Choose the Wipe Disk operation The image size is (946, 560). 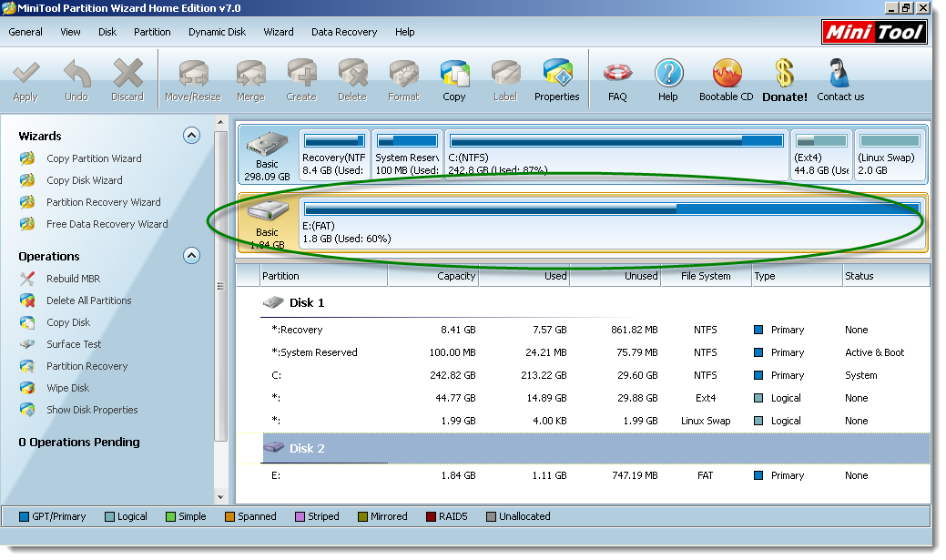(67, 388)
